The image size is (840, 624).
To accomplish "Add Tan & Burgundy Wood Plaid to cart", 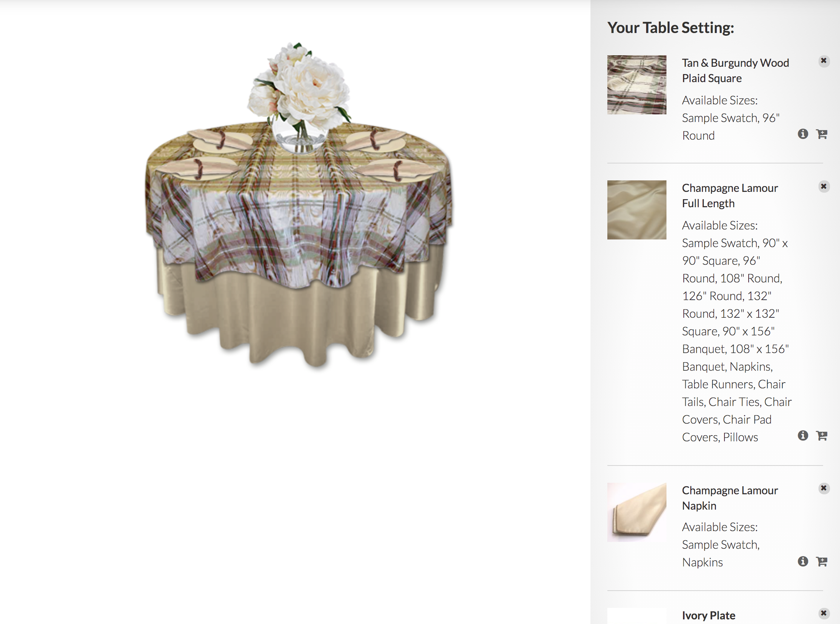I will click(x=822, y=134).
